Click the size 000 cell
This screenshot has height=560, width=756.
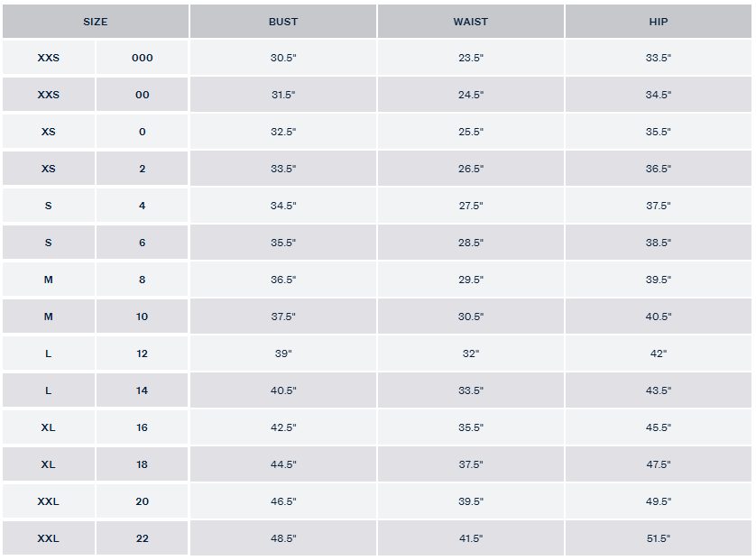pos(143,58)
